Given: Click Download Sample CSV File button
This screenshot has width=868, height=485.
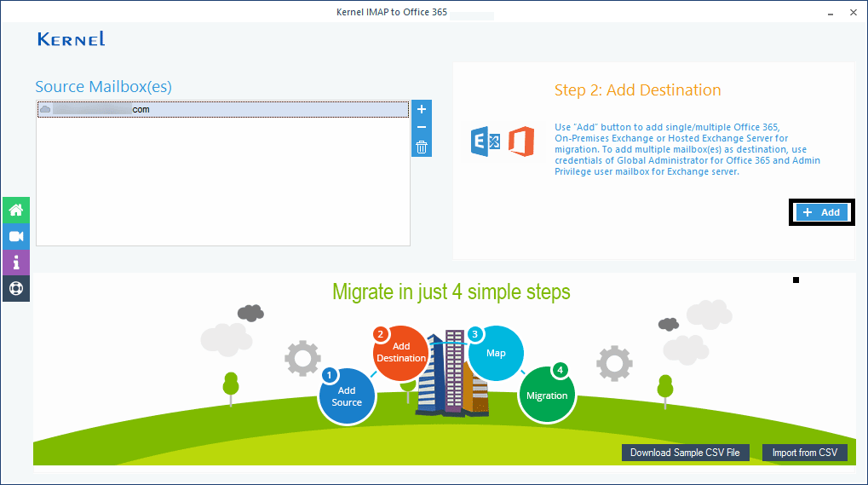Looking at the screenshot, I should click(x=685, y=453).
